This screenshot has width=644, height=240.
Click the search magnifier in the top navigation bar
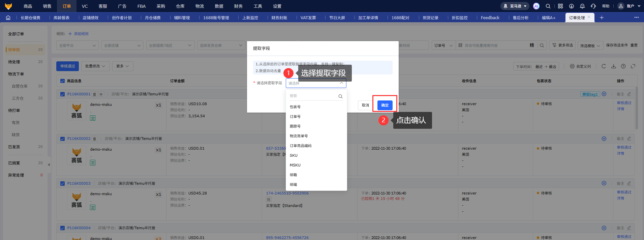tap(548, 6)
